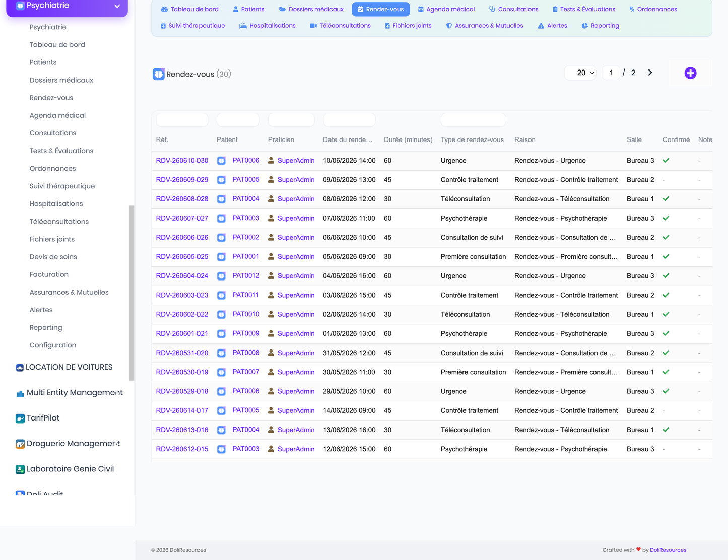Click the Date du rendez-vous filter field
The image size is (728, 560).
(x=349, y=120)
